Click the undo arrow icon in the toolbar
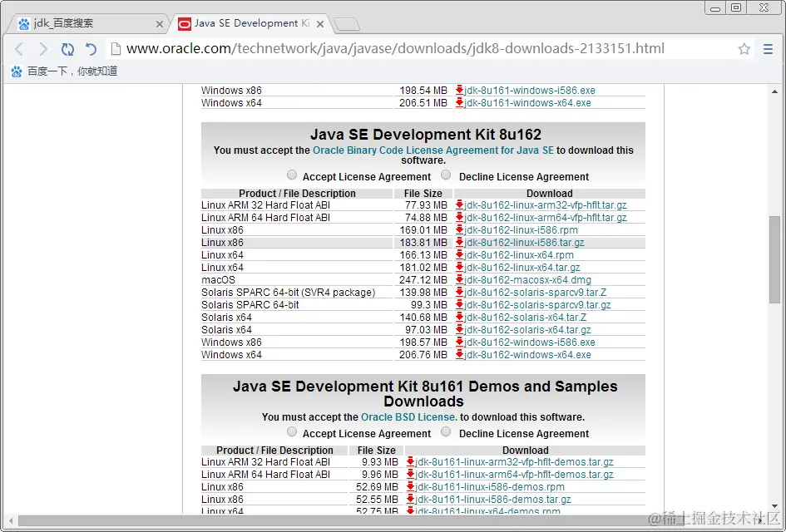Viewport: 786px width, 532px height. (x=91, y=49)
